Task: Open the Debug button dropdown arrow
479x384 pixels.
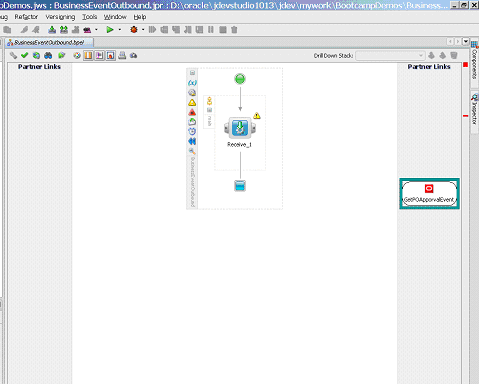Action: (x=143, y=30)
